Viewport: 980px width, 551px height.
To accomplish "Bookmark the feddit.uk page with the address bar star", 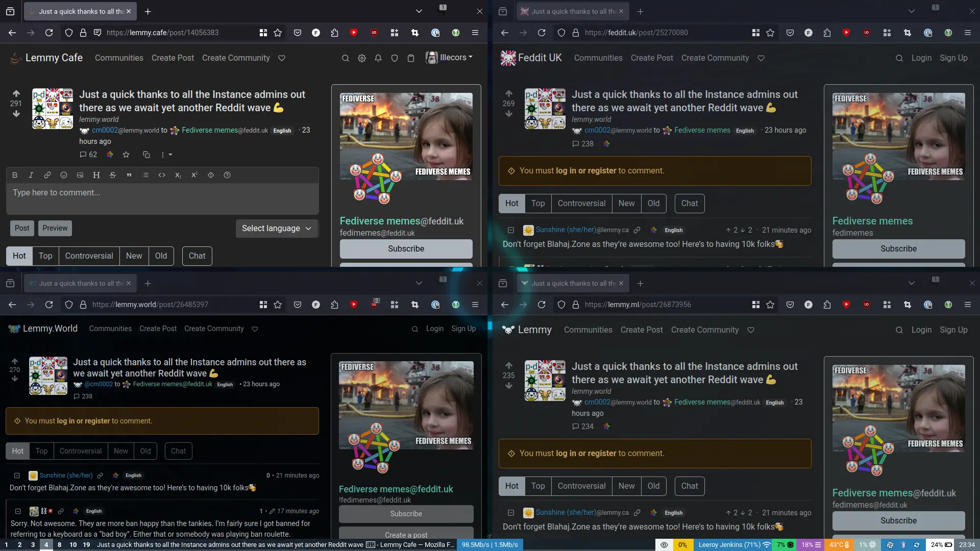I will coord(770,33).
